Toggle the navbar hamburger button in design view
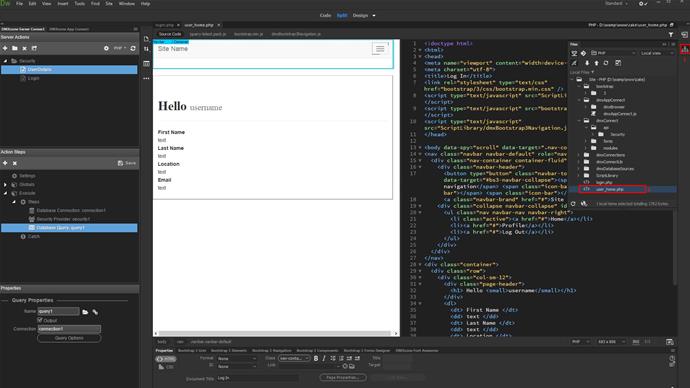 click(380, 49)
